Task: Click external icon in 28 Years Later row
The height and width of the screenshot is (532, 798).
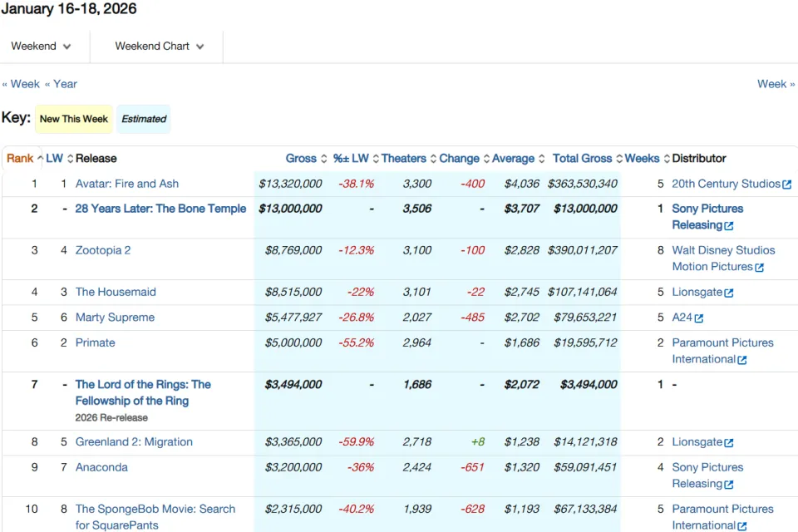Action: [729, 225]
